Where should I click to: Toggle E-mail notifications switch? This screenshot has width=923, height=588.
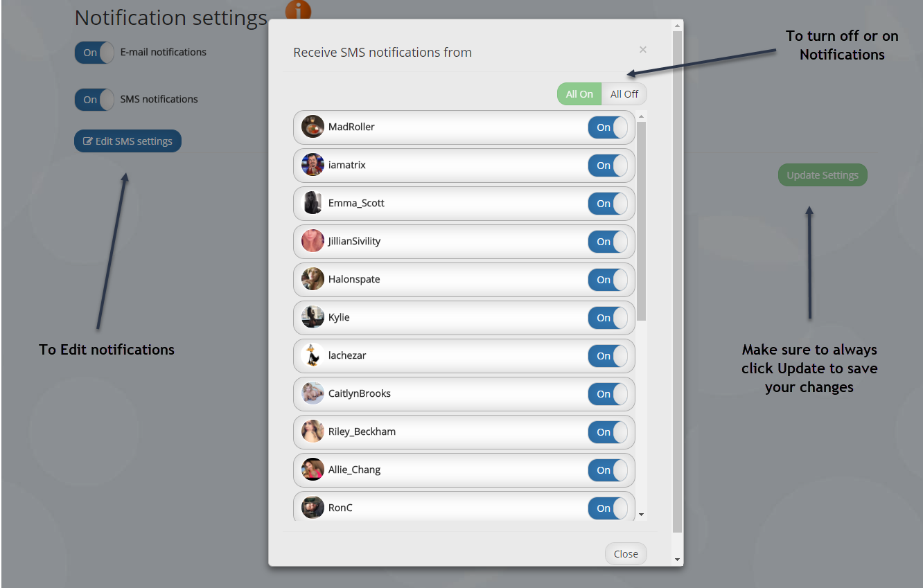94,53
